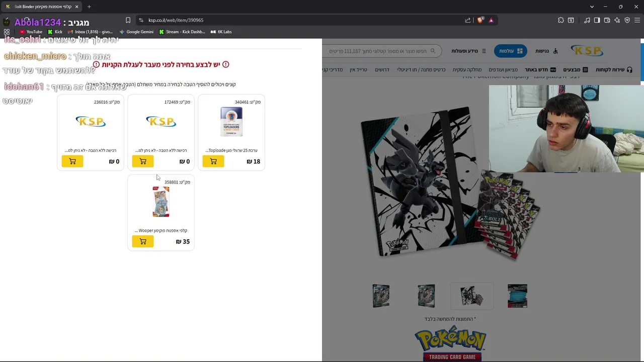The image size is (644, 362).
Task: Click the מק"ט: 340461 catalog number
Action: pyautogui.click(x=248, y=102)
